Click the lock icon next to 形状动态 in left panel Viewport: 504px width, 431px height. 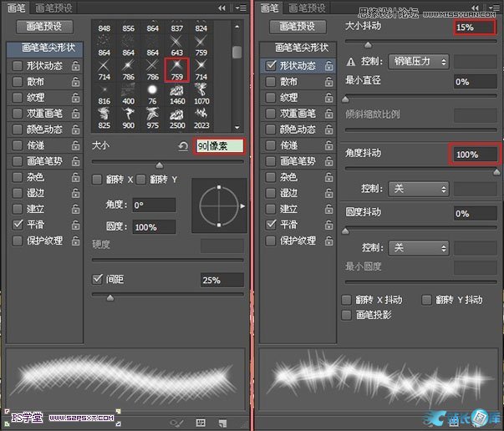pyautogui.click(x=75, y=66)
